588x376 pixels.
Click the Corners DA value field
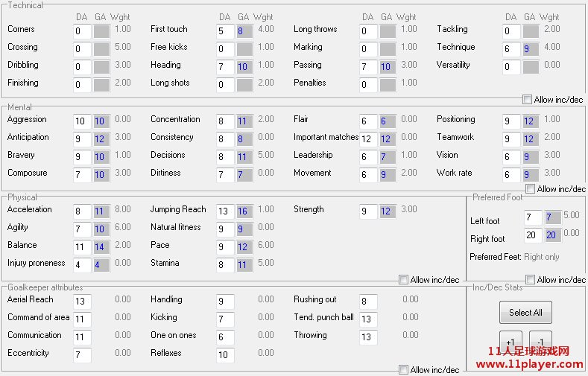pos(82,31)
